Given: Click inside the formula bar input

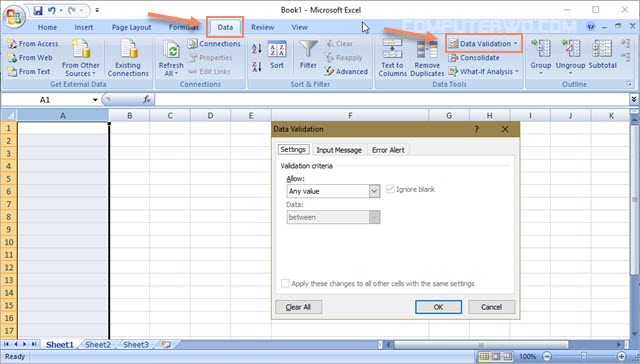Looking at the screenshot, I should (x=392, y=99).
